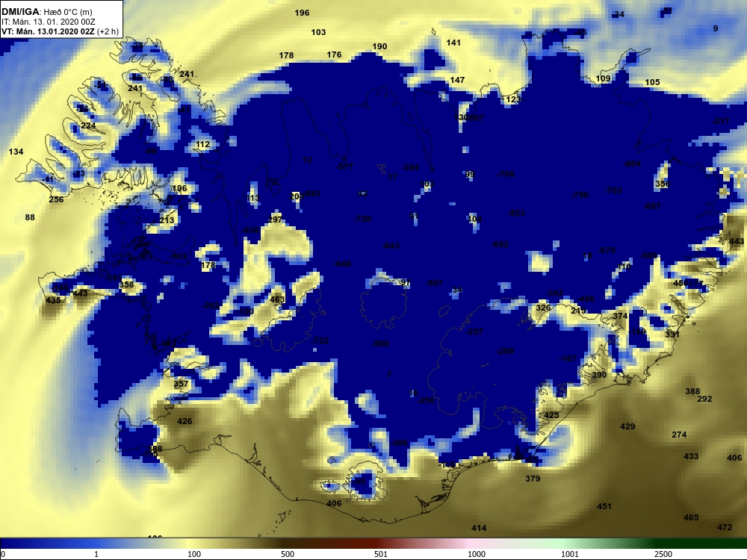The image size is (747, 560).
Task: Click the map value -720
Action: (362, 219)
